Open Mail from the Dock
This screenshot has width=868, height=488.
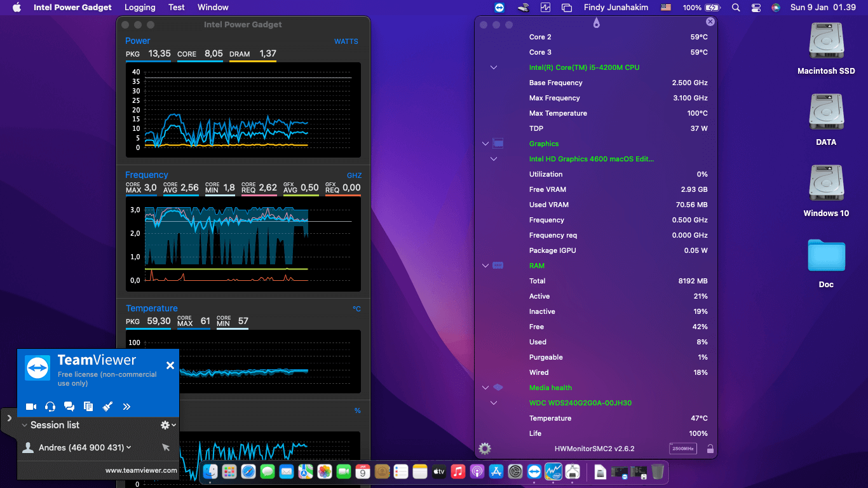(287, 471)
